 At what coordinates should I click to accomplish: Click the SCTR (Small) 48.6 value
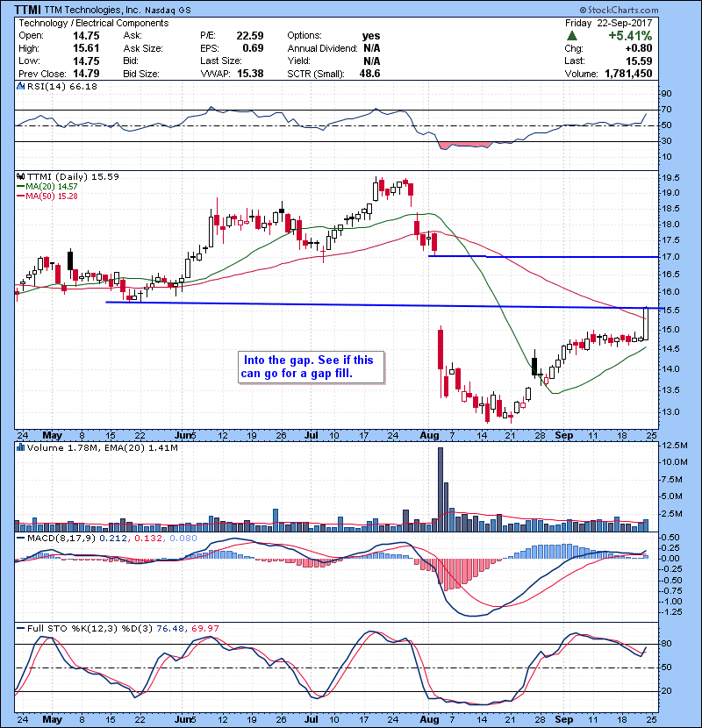tap(369, 74)
